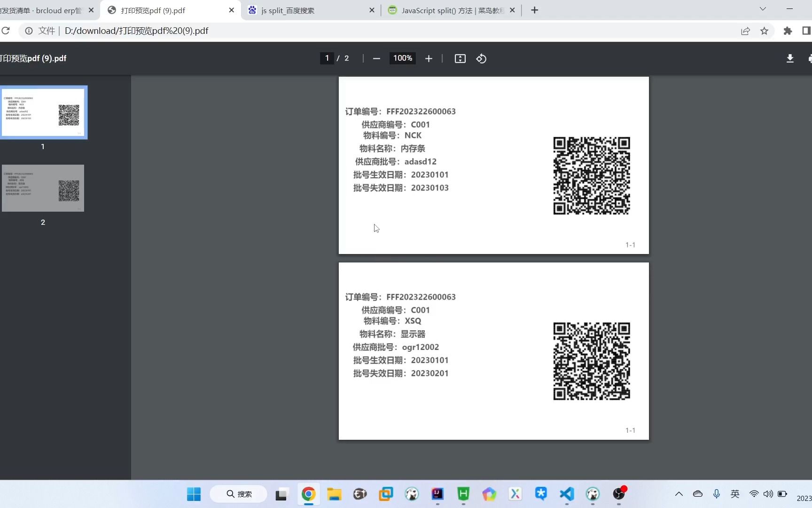Open HBuilder from the taskbar
Viewport: 812px width, 508px height.
463,493
